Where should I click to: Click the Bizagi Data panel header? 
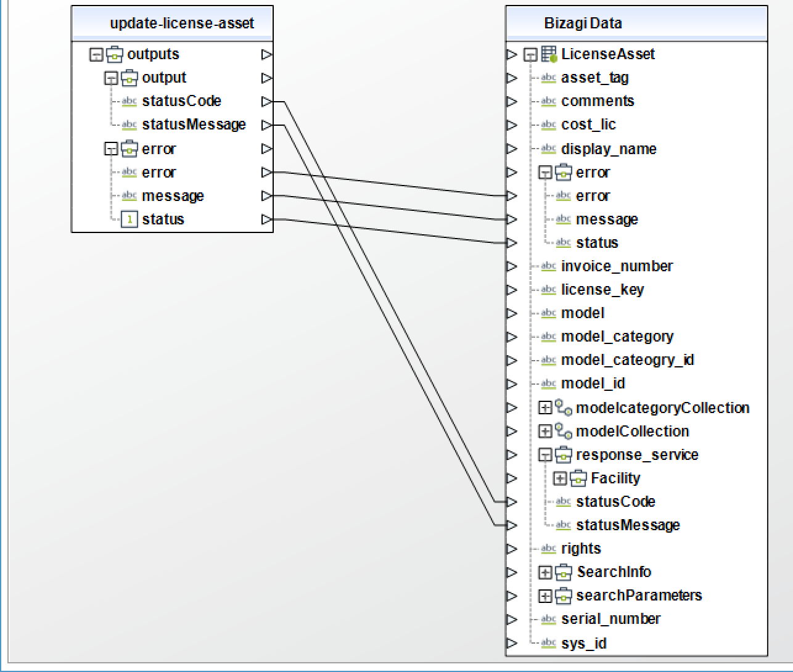(x=636, y=23)
